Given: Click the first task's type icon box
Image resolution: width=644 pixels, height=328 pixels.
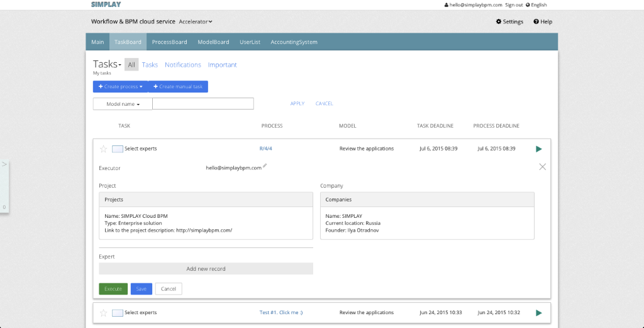Looking at the screenshot, I should click(117, 149).
